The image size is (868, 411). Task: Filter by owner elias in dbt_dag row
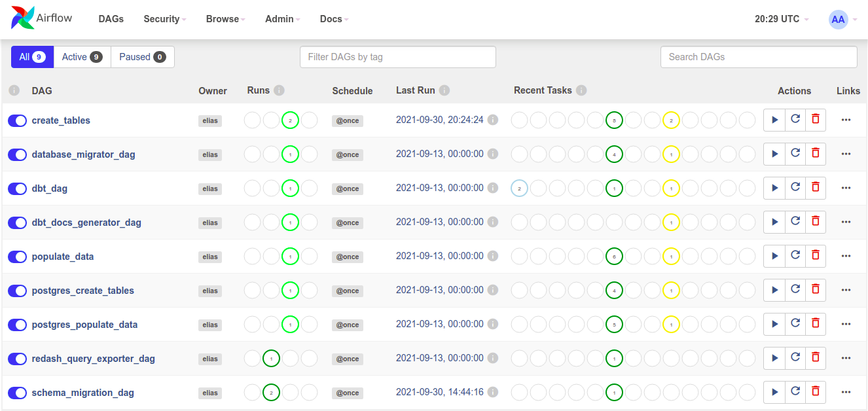(210, 188)
